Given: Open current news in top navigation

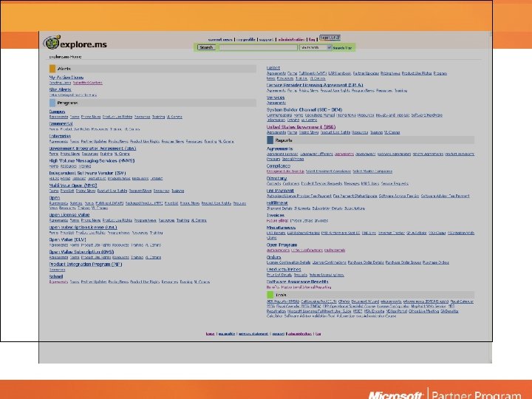Looking at the screenshot, I should (220, 40).
